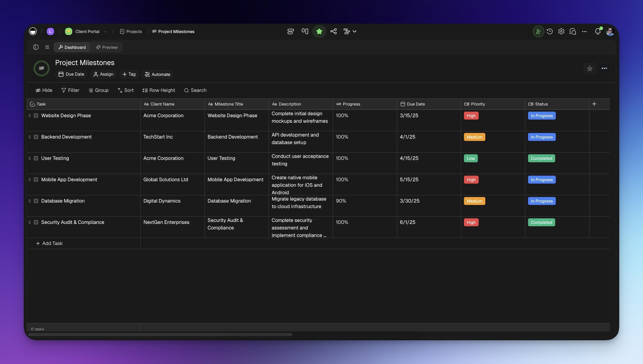The width and height of the screenshot is (643, 364).
Task: Favorite Project Milestones with the star button
Action: [590, 68]
